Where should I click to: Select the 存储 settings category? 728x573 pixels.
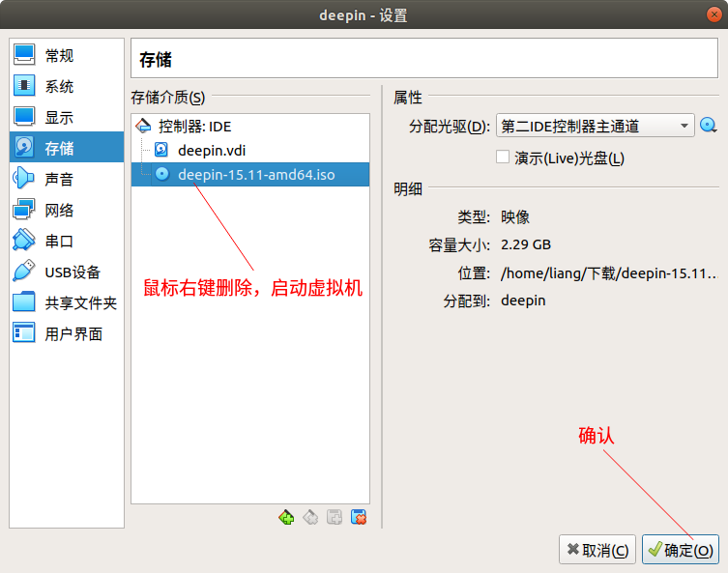pyautogui.click(x=67, y=148)
